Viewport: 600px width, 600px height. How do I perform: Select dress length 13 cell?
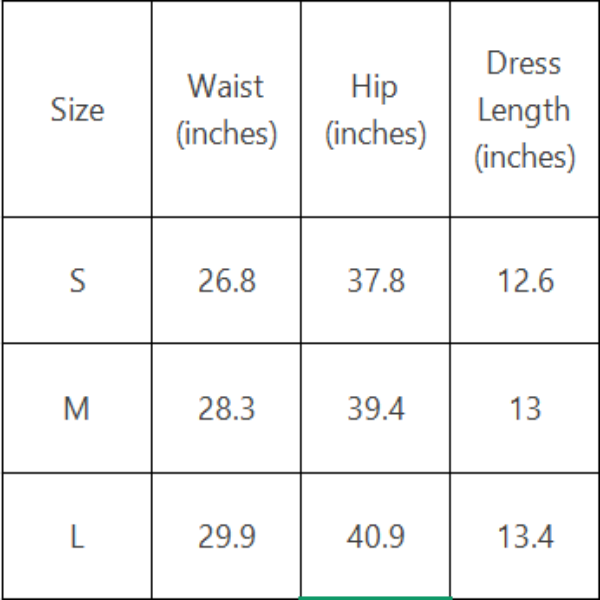coord(525,408)
